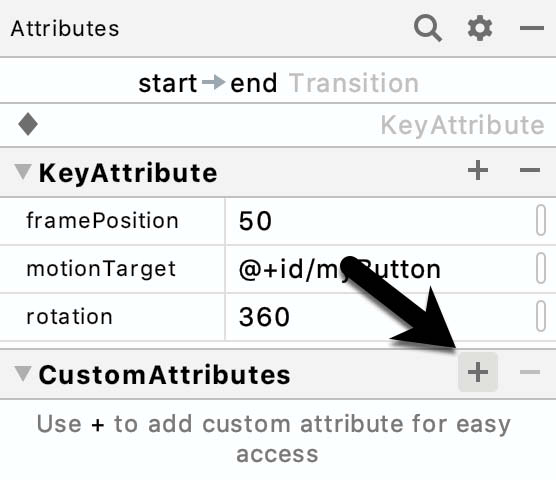
Task: Remove attribute with KeyAttribute minus icon
Action: coord(530,170)
